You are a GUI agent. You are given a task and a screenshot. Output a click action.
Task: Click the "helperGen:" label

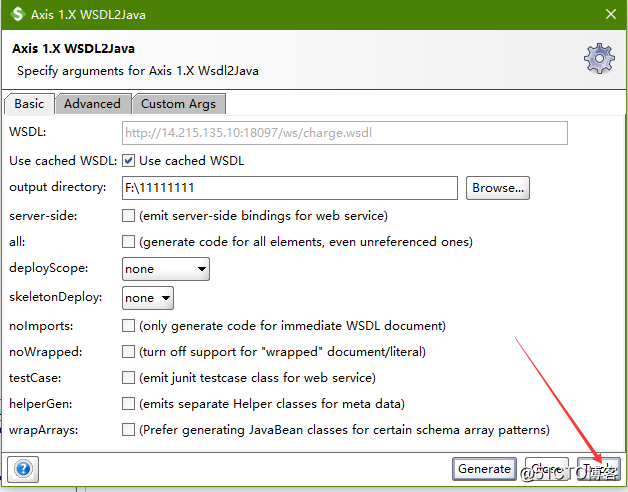click(40, 404)
